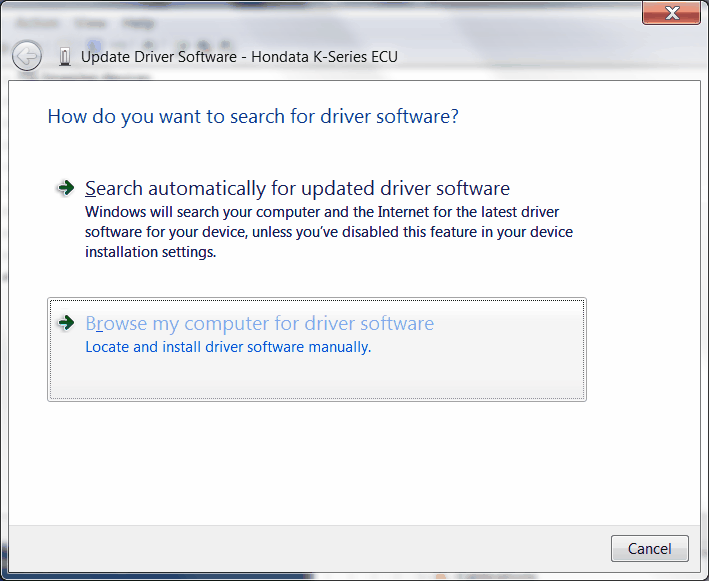This screenshot has width=709, height=581.
Task: Choose Search automatically for updated driver software
Action: (x=297, y=189)
